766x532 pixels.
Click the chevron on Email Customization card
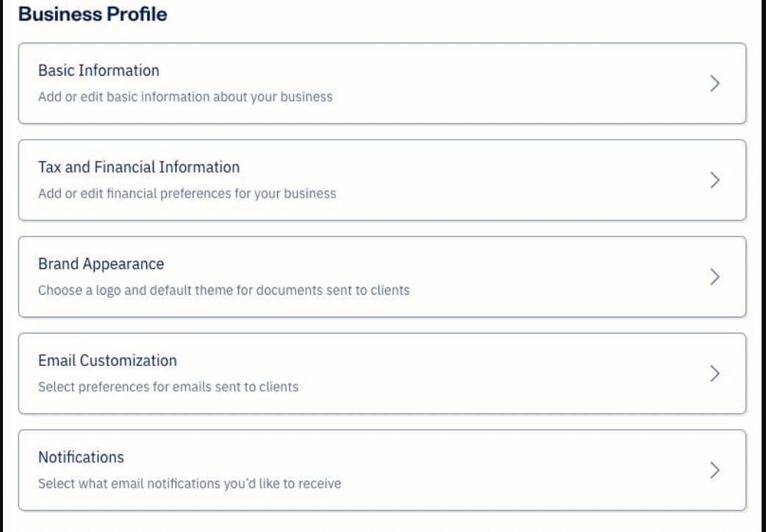(x=714, y=373)
